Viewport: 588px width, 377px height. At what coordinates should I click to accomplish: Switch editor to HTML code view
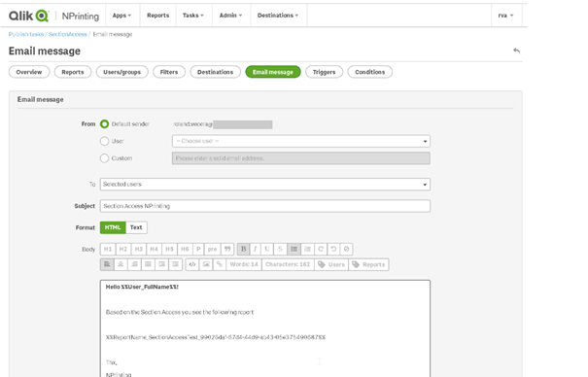pos(192,264)
